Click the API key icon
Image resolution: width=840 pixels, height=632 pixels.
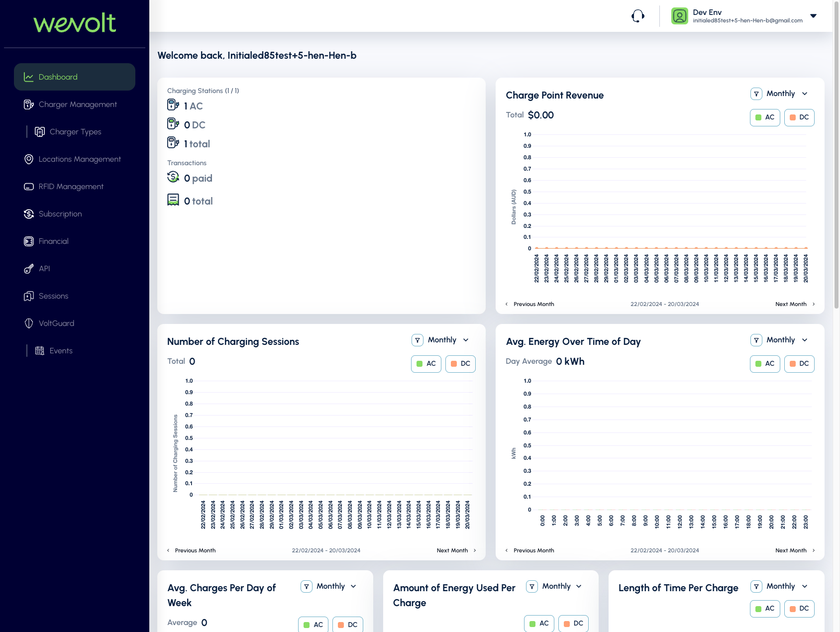pos(29,269)
